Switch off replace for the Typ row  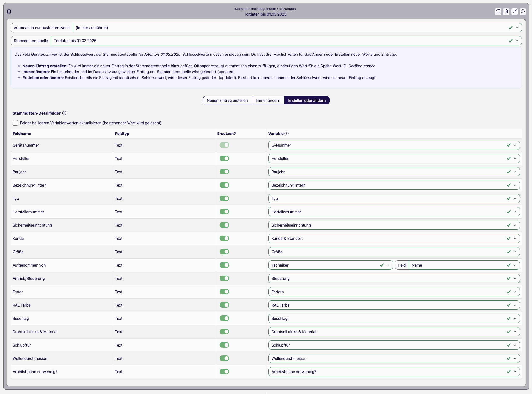pos(224,198)
